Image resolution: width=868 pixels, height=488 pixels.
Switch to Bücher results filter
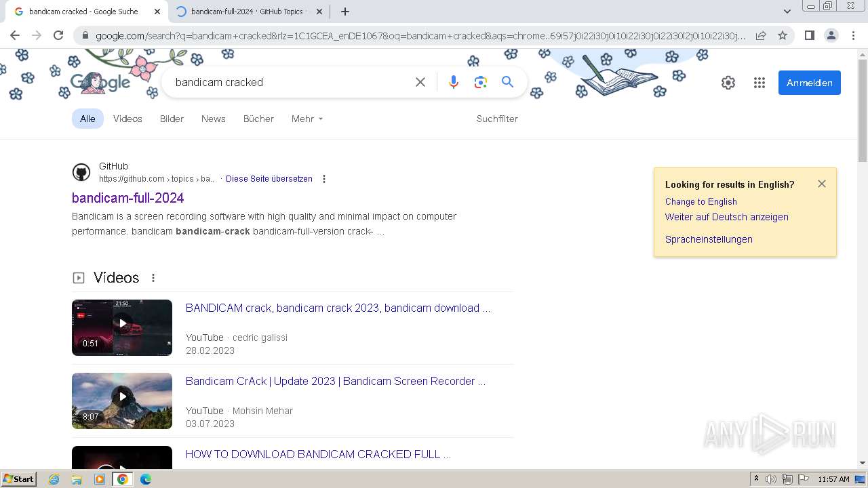tap(258, 119)
